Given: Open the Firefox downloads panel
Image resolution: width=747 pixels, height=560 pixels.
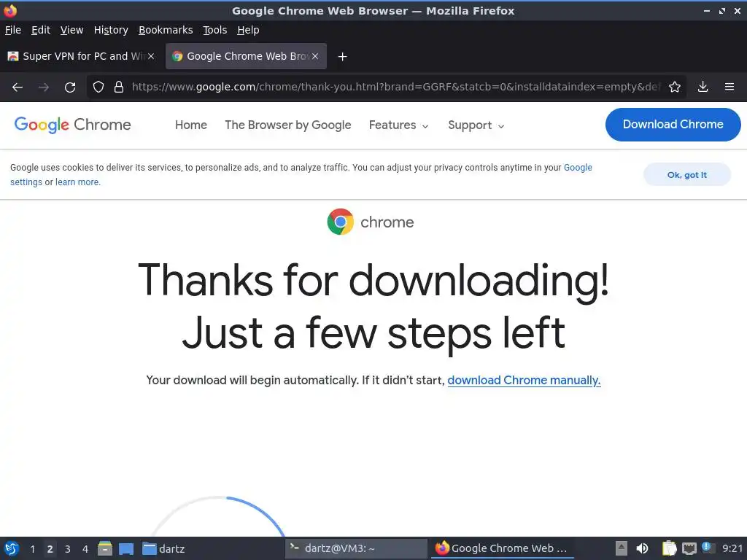Looking at the screenshot, I should pos(703,87).
